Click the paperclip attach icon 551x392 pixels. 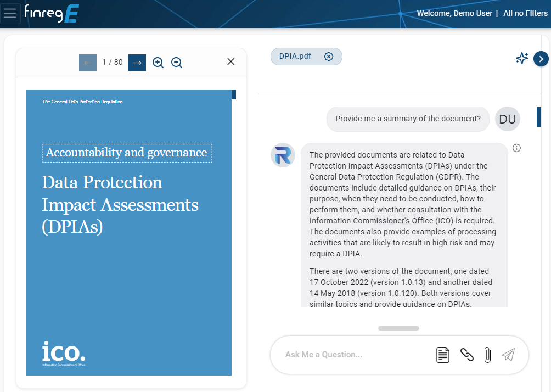click(487, 355)
